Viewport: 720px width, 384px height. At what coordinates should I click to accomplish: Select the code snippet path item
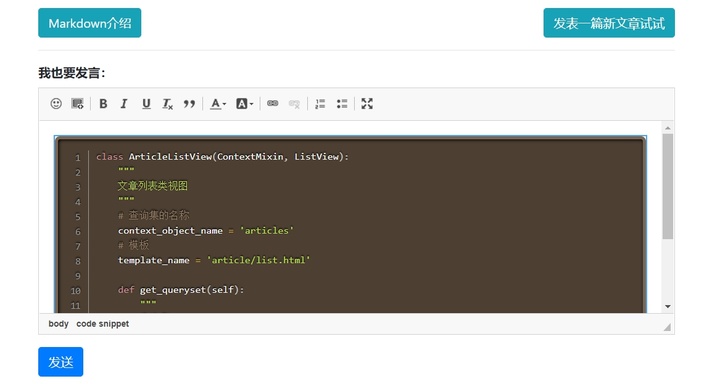pyautogui.click(x=102, y=324)
